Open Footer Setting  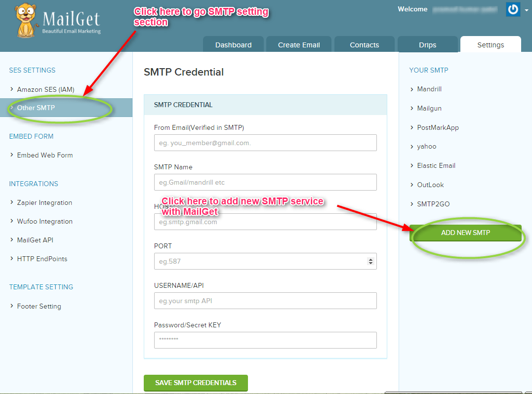(x=39, y=307)
